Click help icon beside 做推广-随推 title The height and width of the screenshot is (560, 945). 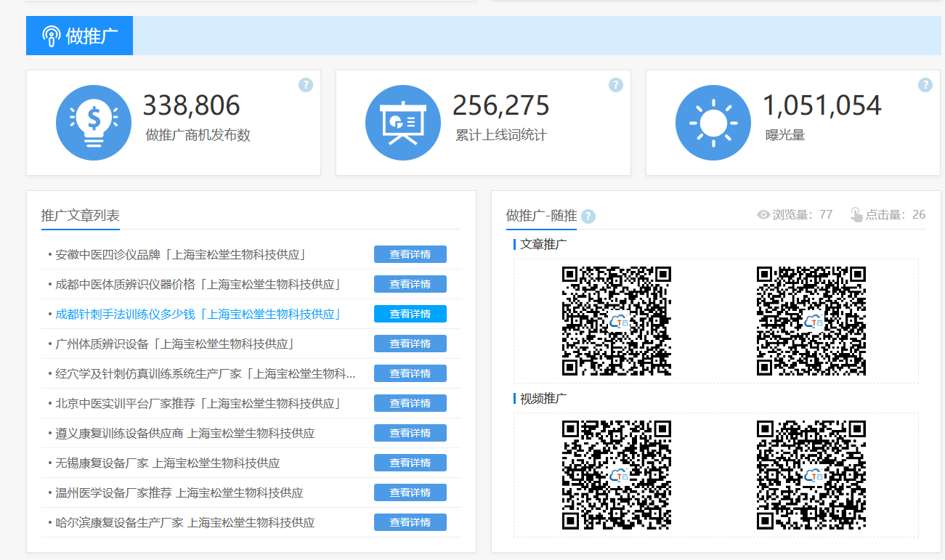pos(588,216)
